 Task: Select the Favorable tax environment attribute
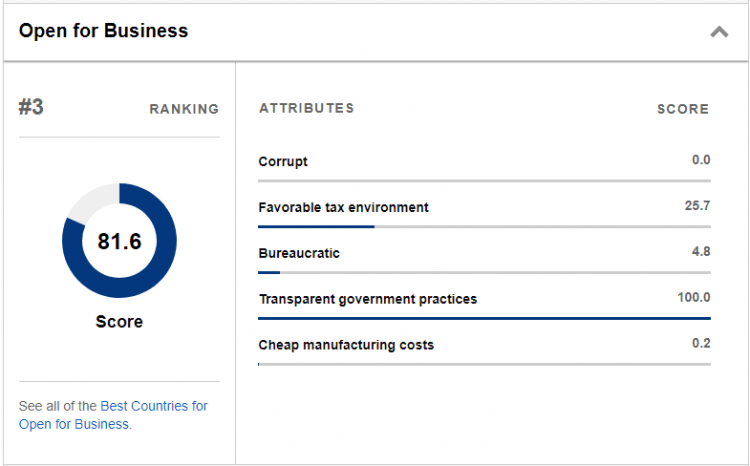[343, 207]
